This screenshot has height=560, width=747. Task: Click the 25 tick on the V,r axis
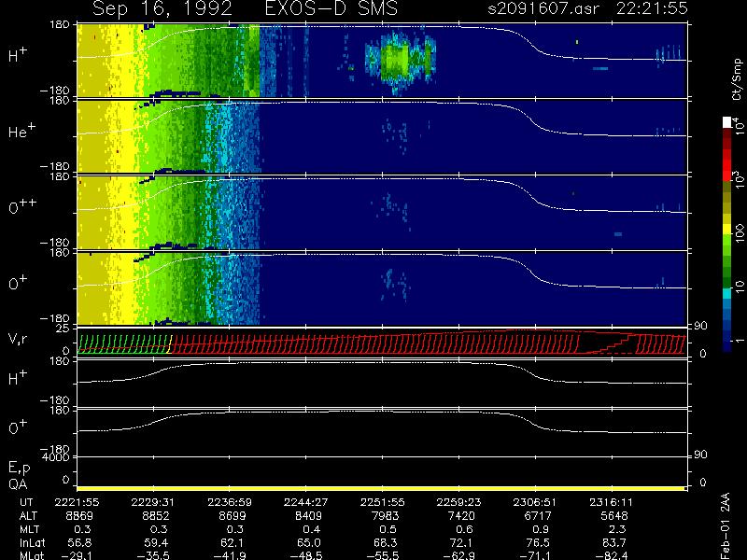point(63,329)
